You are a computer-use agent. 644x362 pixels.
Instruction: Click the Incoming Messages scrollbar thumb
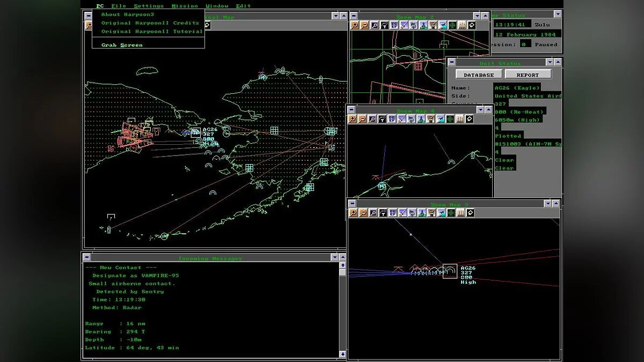(342, 273)
